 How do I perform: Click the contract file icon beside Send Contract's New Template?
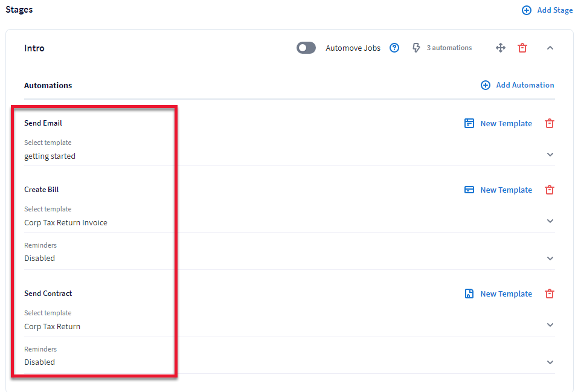click(x=469, y=294)
